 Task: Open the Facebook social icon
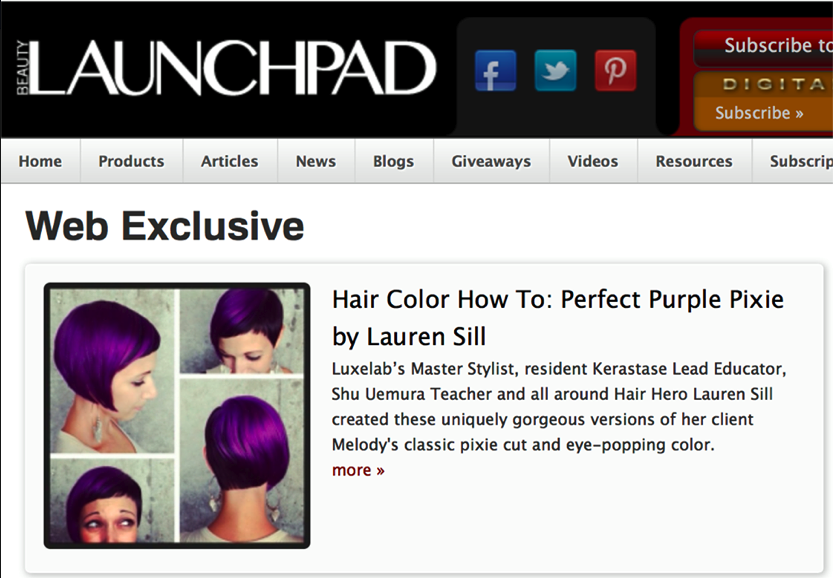pyautogui.click(x=495, y=71)
